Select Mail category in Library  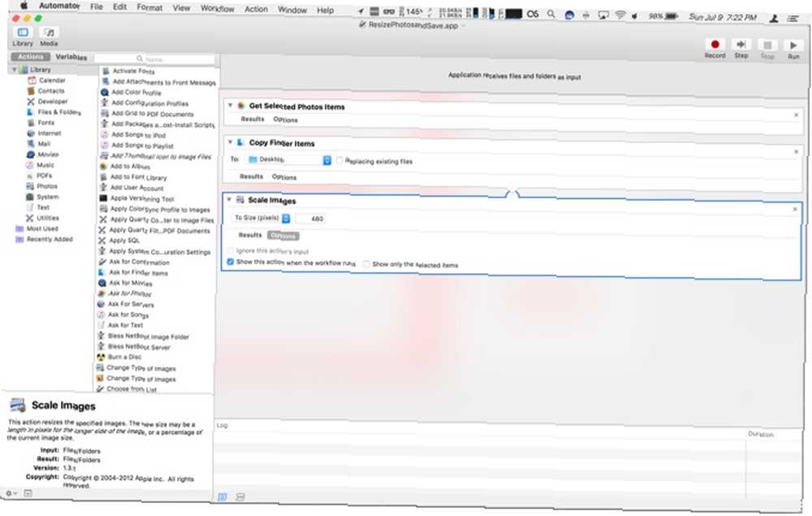coord(44,144)
